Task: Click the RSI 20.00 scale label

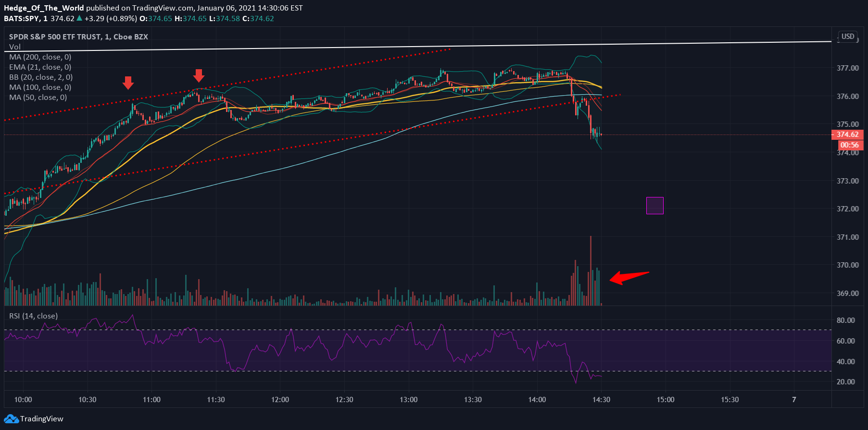Action: (846, 382)
